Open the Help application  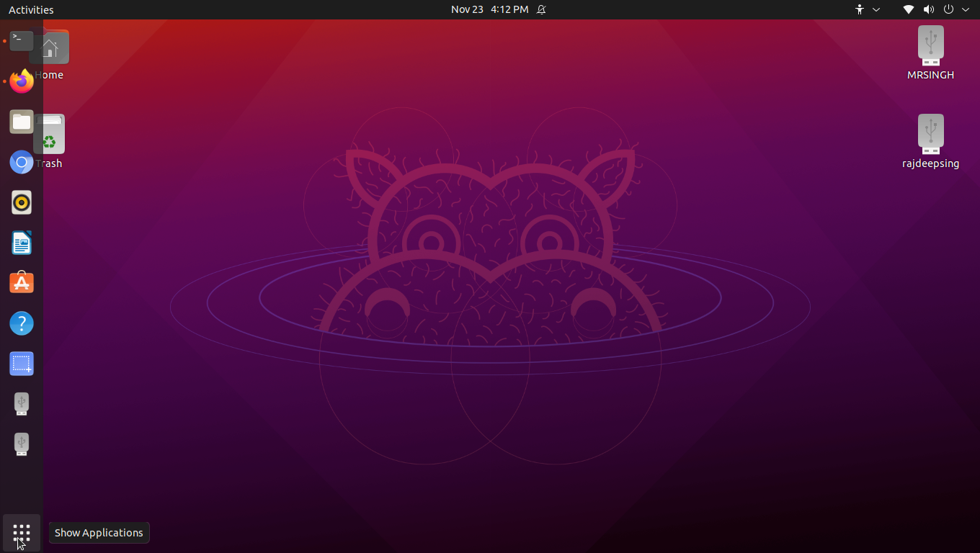22,323
